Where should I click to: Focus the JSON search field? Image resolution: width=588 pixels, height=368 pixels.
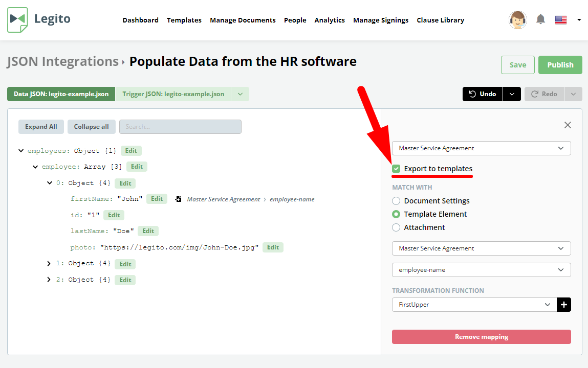(x=180, y=127)
